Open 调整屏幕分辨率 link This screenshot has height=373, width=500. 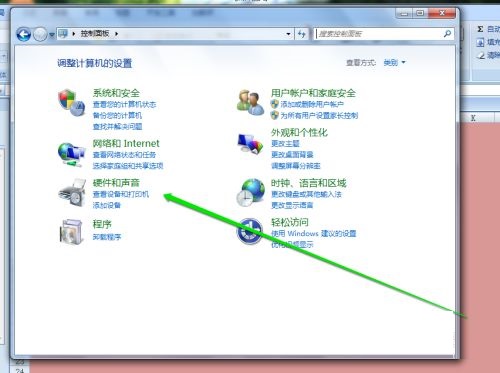tap(296, 166)
